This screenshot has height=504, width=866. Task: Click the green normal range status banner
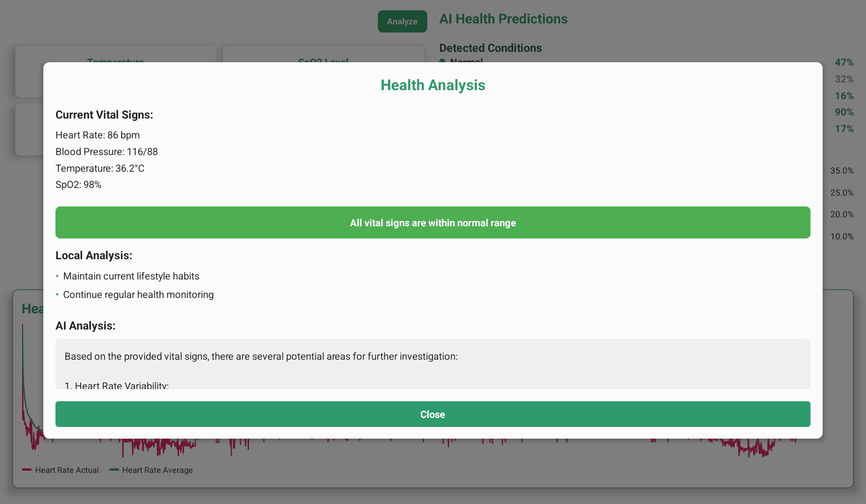pyautogui.click(x=433, y=223)
